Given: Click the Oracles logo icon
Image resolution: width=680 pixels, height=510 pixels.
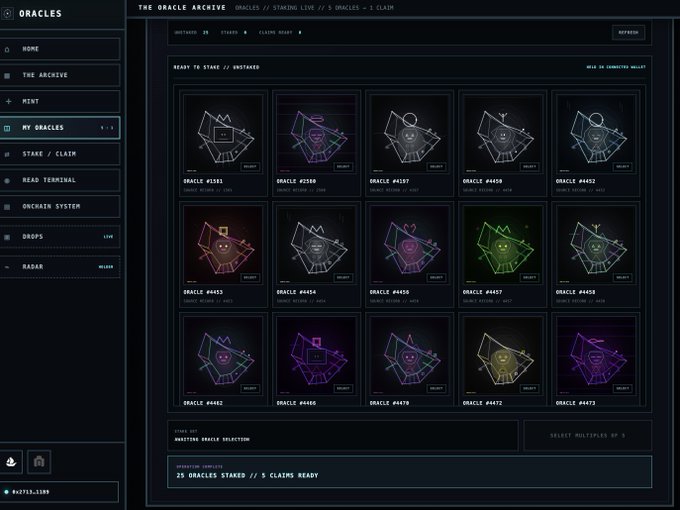Looking at the screenshot, I should tap(7, 13).
